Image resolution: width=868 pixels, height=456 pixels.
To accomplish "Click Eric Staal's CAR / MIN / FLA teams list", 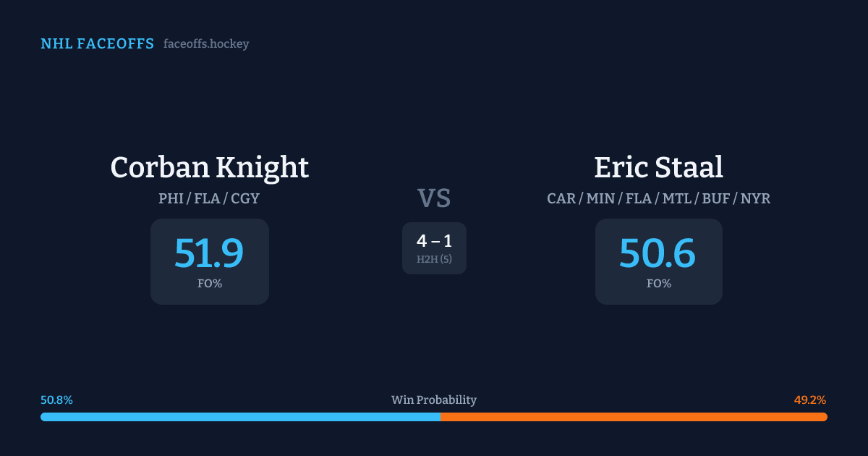I will pyautogui.click(x=658, y=198).
